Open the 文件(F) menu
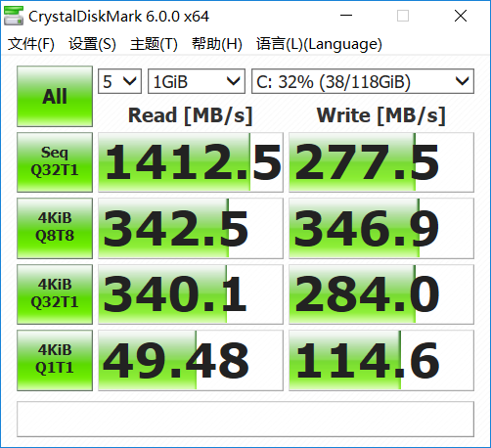Screen dimensions: 491x448 (31, 44)
